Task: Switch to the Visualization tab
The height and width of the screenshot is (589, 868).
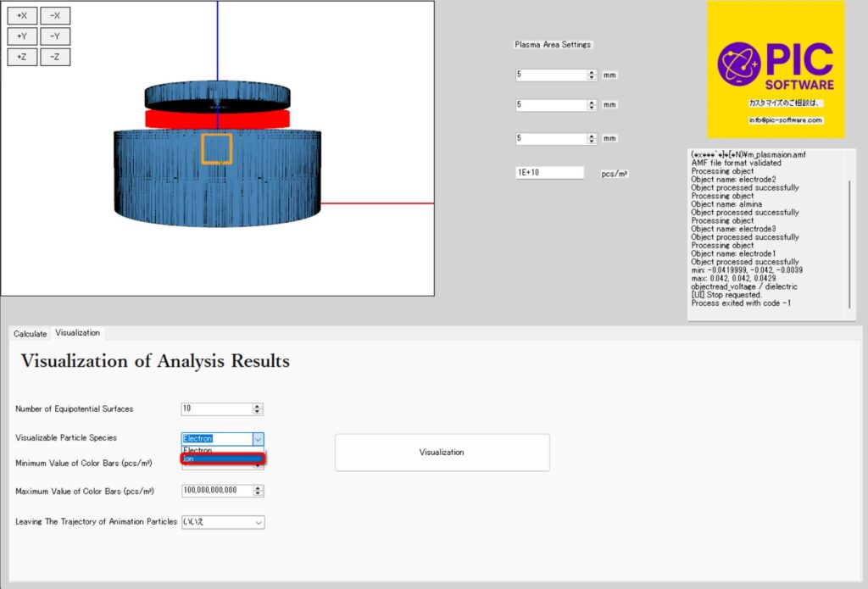Action: click(x=78, y=333)
